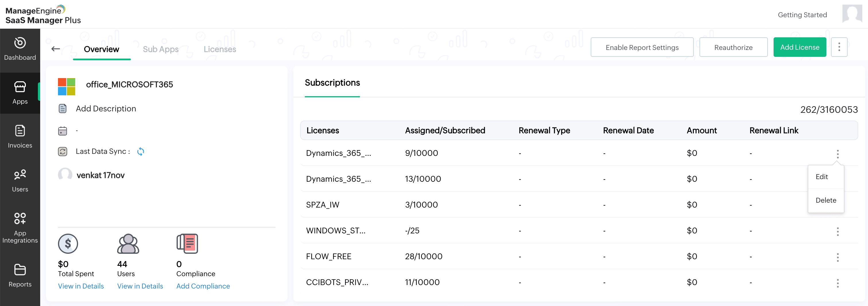Viewport: 868px width, 306px height.
Task: Click the venkat 17nov owner avatar
Action: pyautogui.click(x=65, y=175)
